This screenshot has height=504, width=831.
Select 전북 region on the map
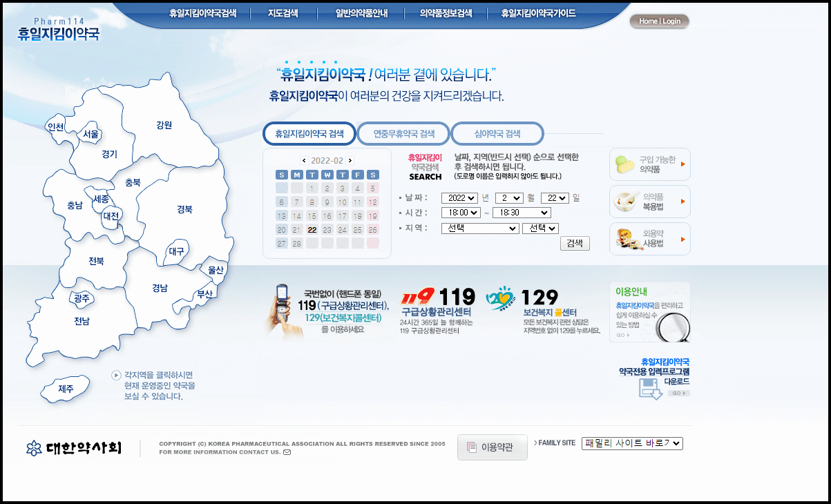pos(96,262)
